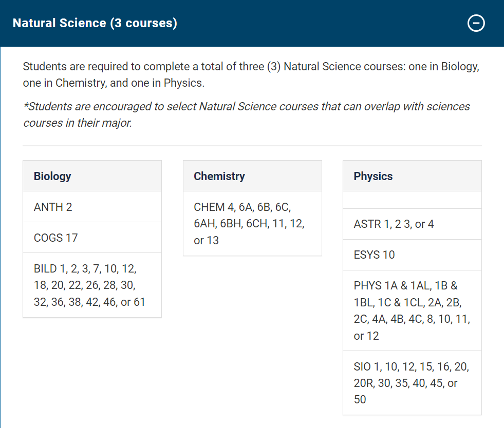
Task: Collapse the Natural Science section minus icon
Action: click(x=476, y=23)
